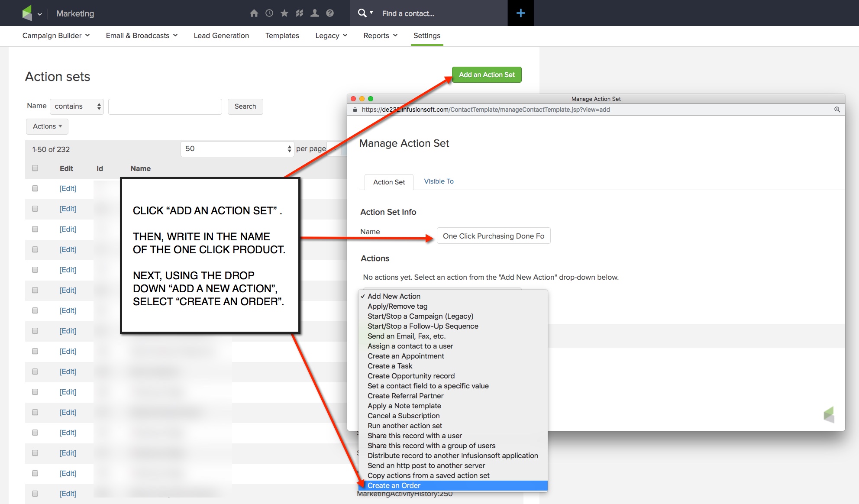Image resolution: width=859 pixels, height=504 pixels.
Task: Click the blue plus icon to add new
Action: click(520, 13)
